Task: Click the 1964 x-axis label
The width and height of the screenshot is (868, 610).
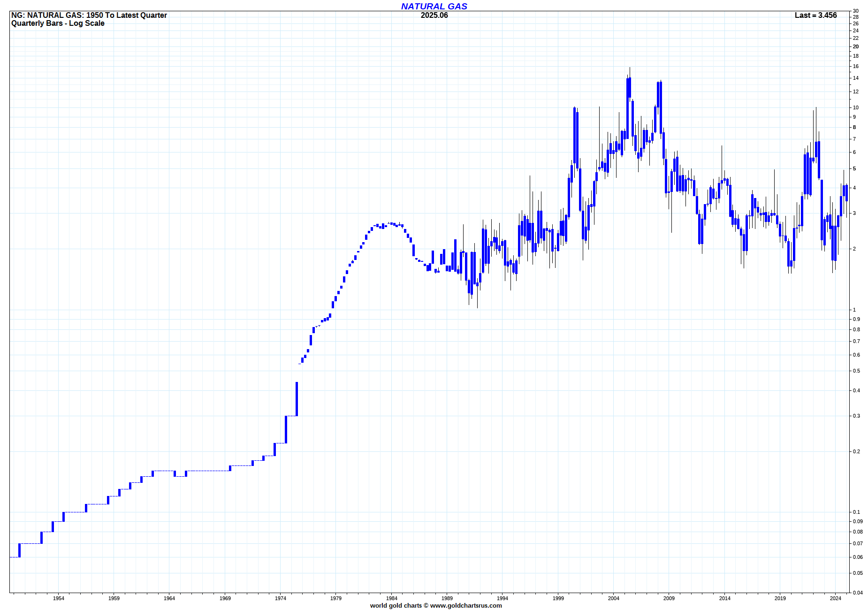Action: point(169,598)
